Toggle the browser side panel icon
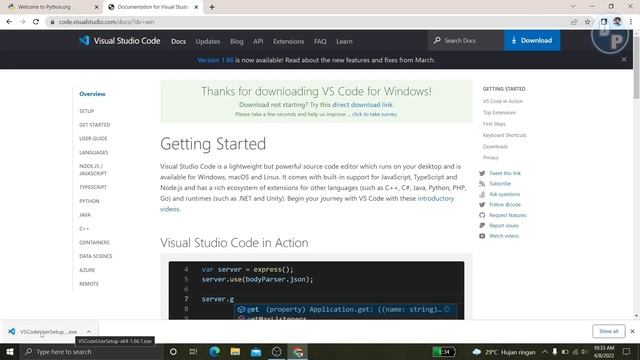Image resolution: width=640 pixels, height=360 pixels. [604, 22]
